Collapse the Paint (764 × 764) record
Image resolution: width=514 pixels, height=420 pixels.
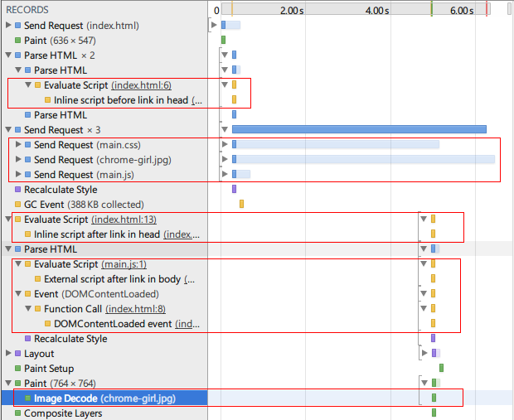[x=8, y=384]
